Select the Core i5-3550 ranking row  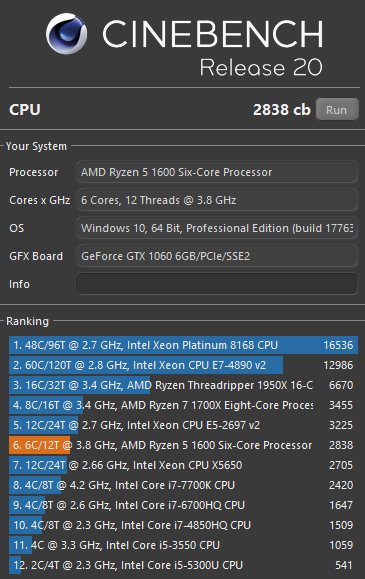tap(184, 545)
